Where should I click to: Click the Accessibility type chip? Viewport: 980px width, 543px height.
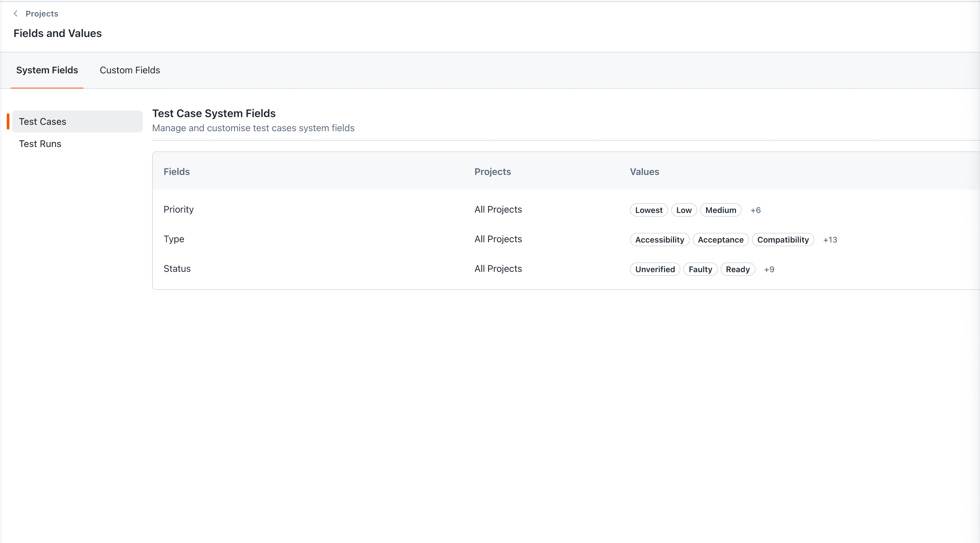click(x=659, y=240)
